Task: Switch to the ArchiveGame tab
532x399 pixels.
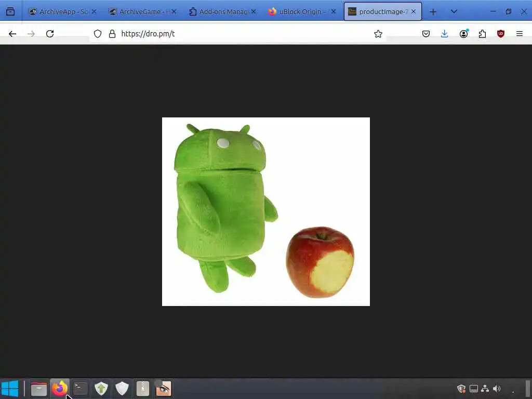Action: (142, 11)
